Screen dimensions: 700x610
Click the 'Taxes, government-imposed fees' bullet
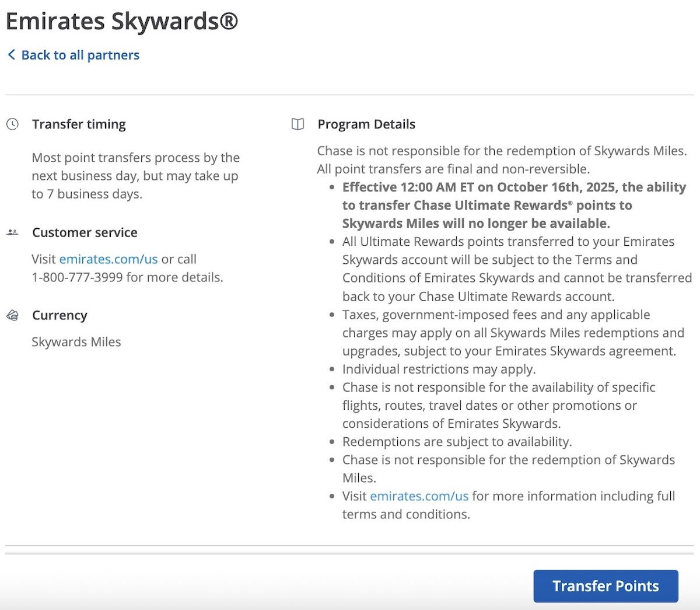point(513,333)
